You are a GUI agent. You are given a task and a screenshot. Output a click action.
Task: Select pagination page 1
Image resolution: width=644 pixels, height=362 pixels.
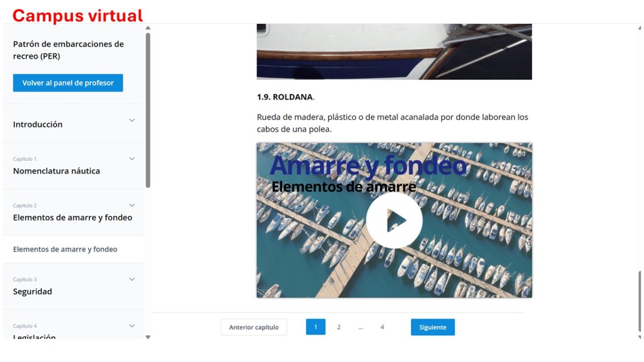tap(316, 327)
